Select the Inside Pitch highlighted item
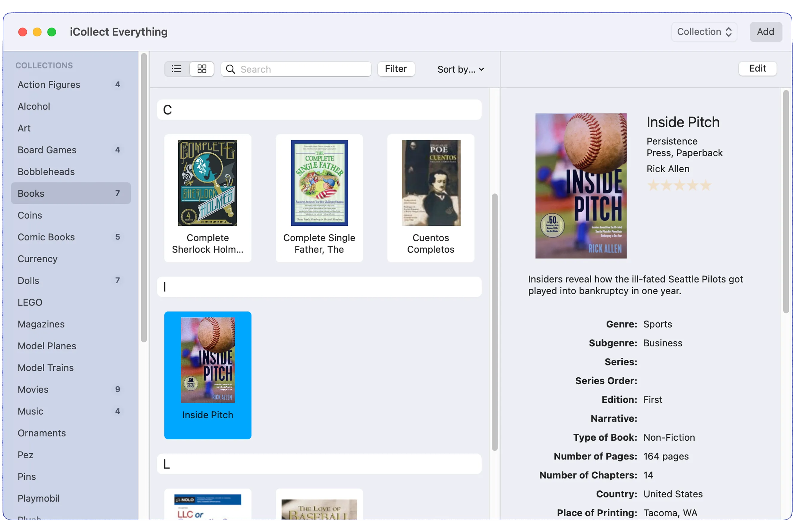The width and height of the screenshot is (795, 532). [207, 375]
